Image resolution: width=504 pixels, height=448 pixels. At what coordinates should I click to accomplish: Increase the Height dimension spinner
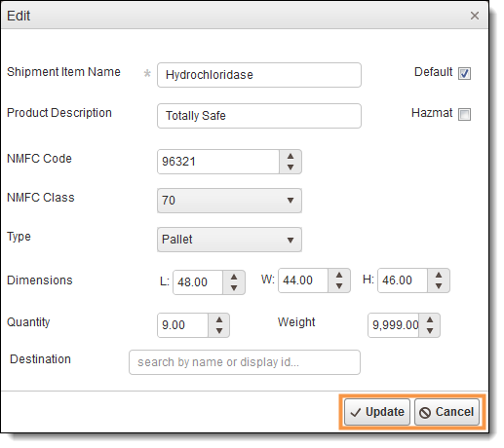[439, 275]
